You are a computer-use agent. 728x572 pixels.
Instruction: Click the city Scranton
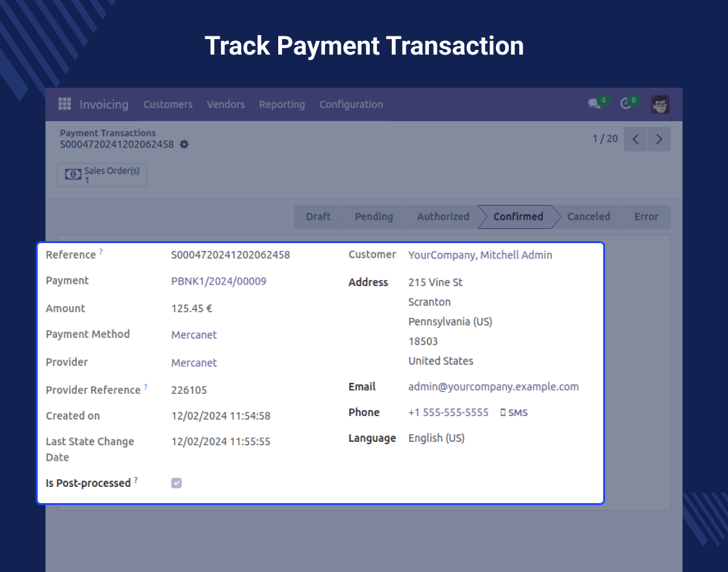click(430, 302)
